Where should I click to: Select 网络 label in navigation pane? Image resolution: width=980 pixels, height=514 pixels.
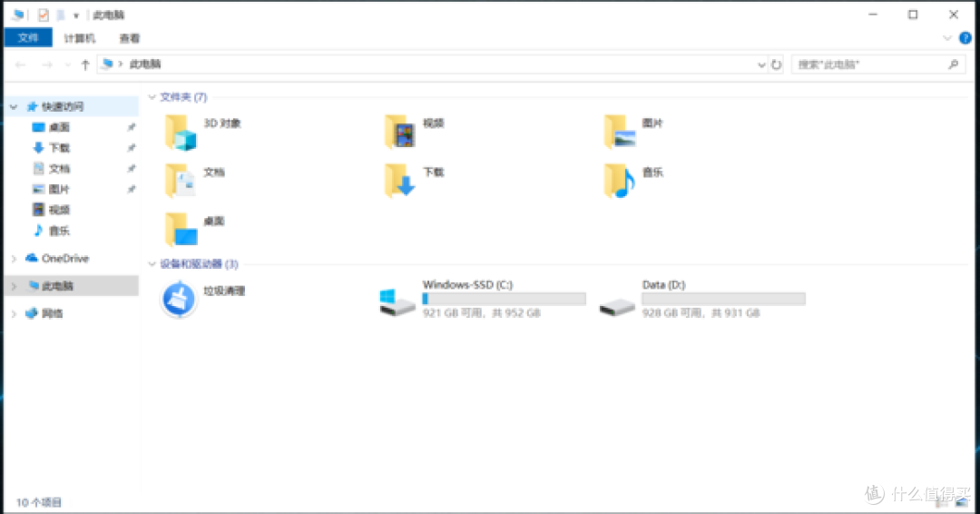click(x=52, y=313)
